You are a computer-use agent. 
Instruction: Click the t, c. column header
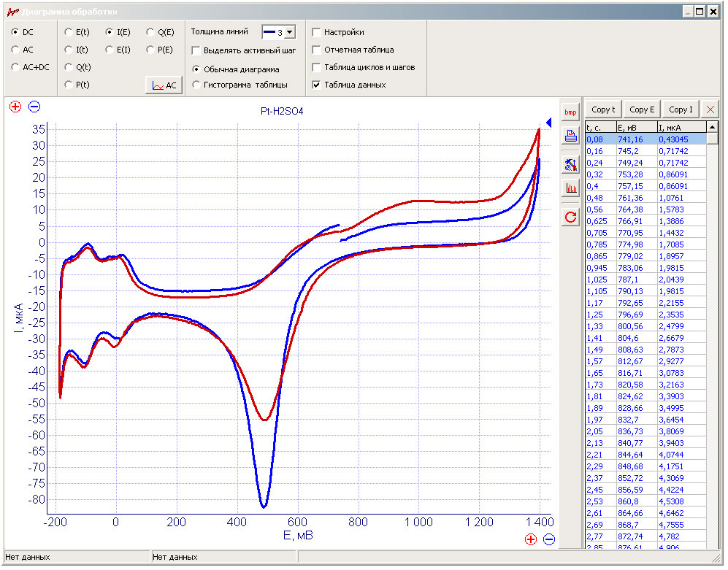pyautogui.click(x=600, y=128)
